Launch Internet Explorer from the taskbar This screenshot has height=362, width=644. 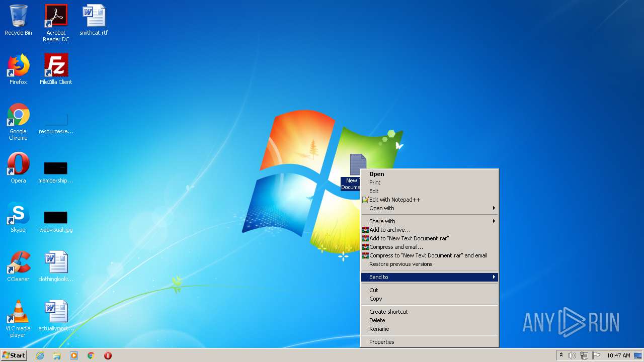coord(40,355)
